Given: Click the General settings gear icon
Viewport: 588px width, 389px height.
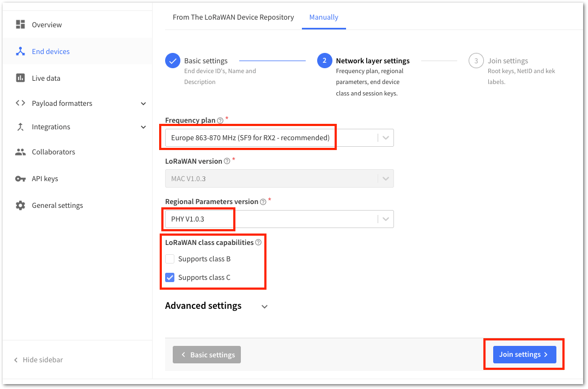Looking at the screenshot, I should pos(20,205).
